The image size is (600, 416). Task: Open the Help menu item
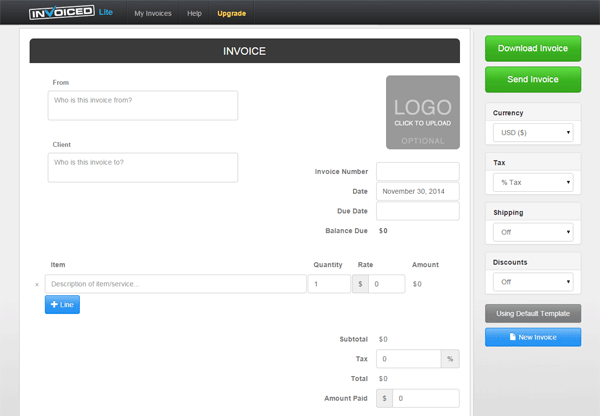click(194, 13)
